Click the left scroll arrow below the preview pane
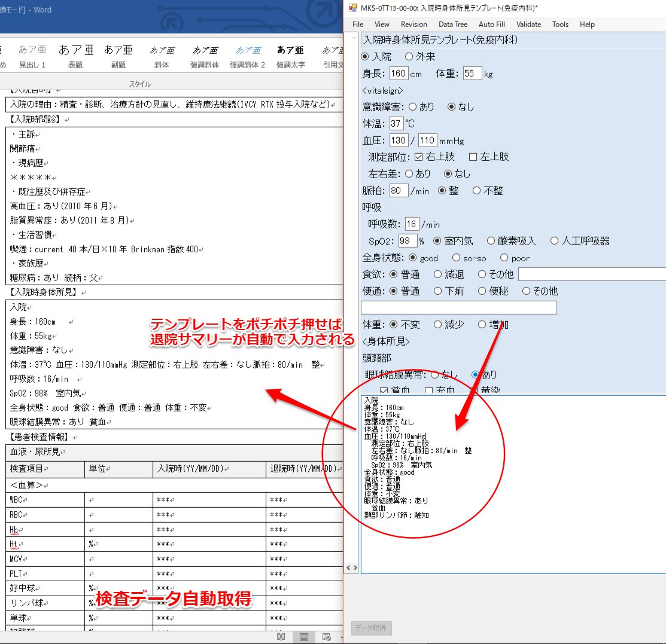Viewport: 666px width, 644px height. point(348,567)
